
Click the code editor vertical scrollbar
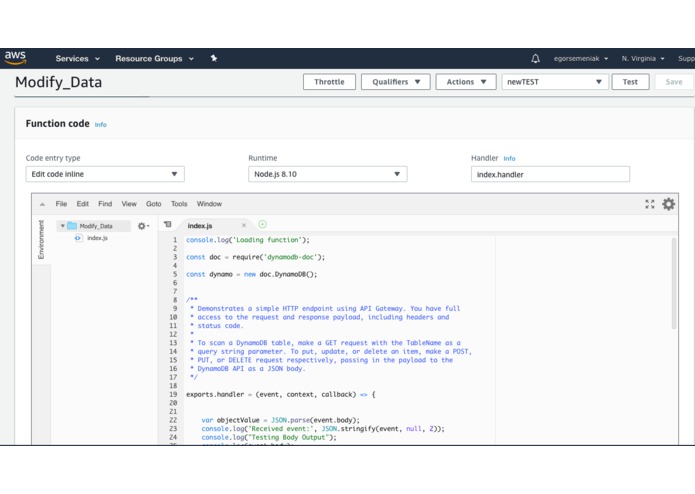tap(674, 284)
